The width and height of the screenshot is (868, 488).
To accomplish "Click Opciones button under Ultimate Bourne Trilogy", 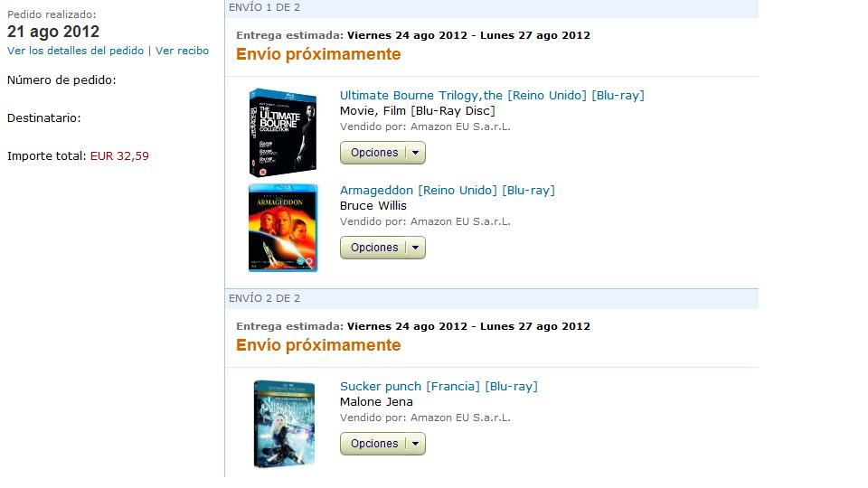I will pyautogui.click(x=374, y=153).
